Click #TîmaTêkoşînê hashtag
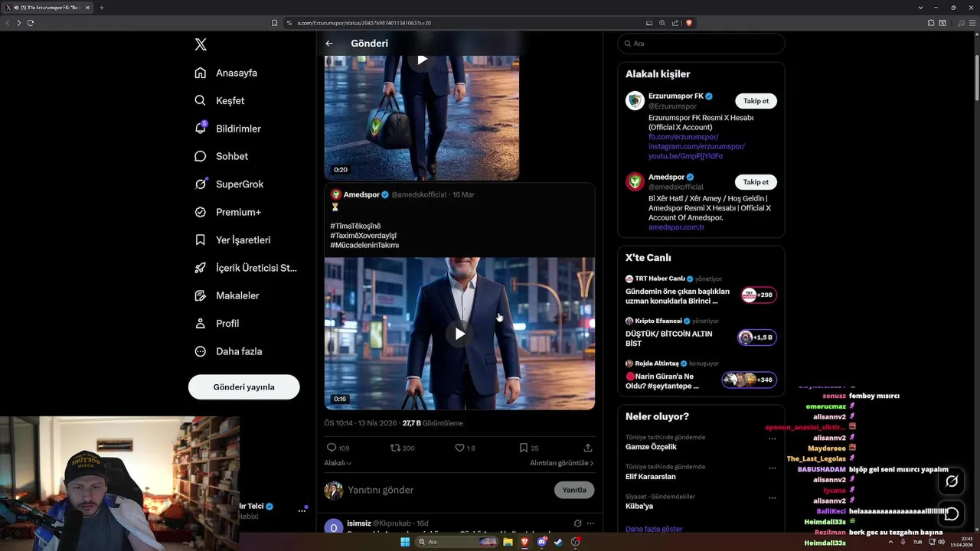The width and height of the screenshot is (980, 551). (355, 226)
